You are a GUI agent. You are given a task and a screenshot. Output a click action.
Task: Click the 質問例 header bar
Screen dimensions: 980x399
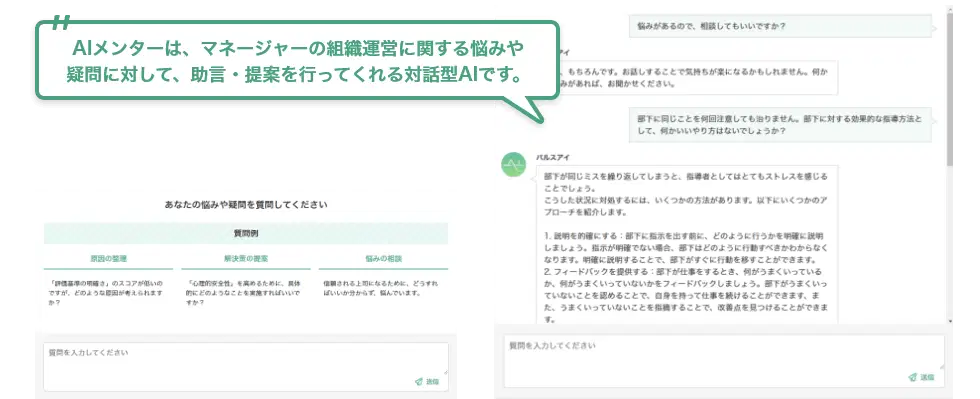pyautogui.click(x=246, y=233)
